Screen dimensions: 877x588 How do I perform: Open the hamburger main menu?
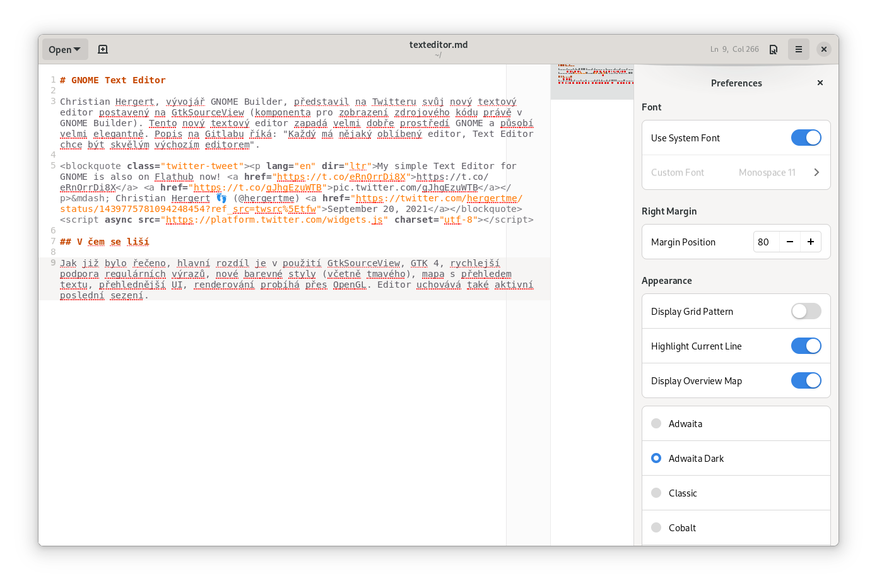point(798,49)
